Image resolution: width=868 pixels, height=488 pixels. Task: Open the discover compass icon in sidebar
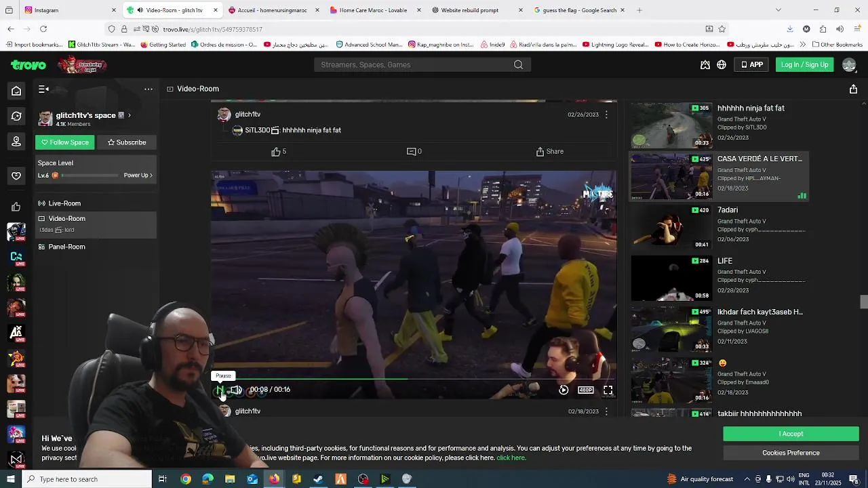16,116
